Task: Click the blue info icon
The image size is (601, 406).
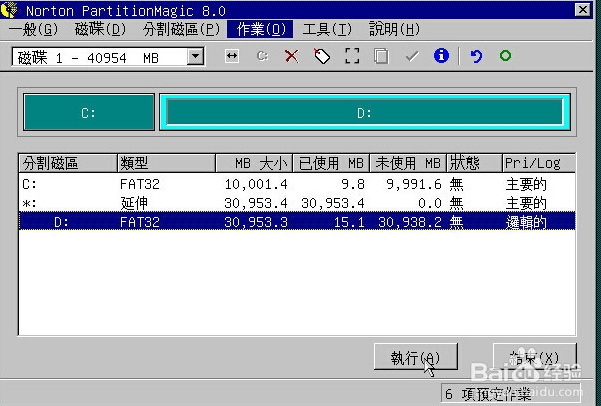Action: [x=441, y=56]
